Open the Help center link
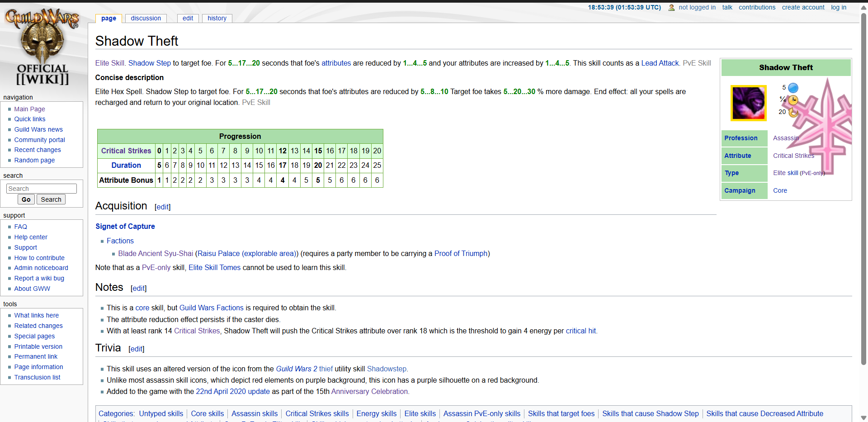 point(31,237)
